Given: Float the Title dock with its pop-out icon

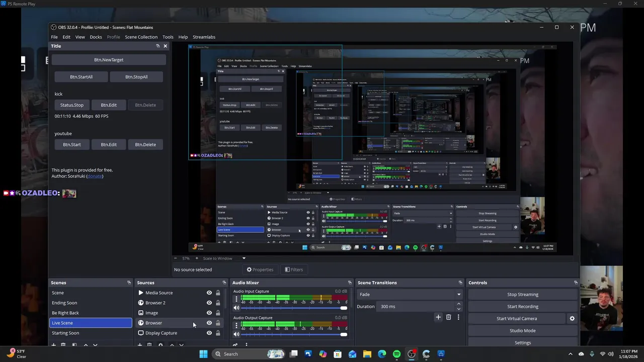Looking at the screenshot, I should (x=157, y=46).
